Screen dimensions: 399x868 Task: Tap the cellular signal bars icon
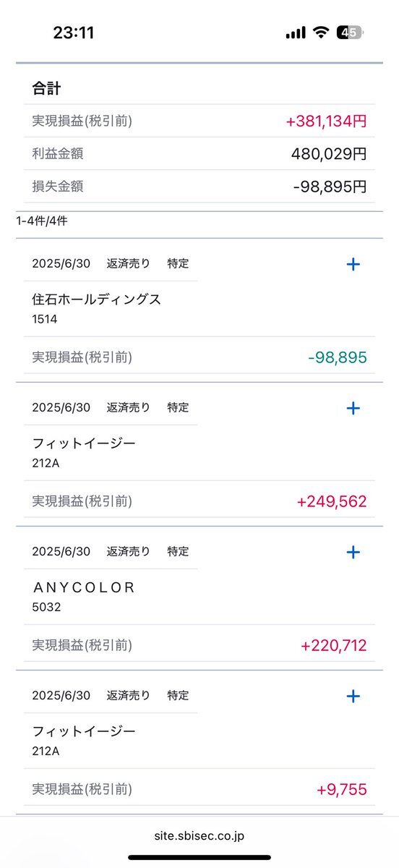click(x=296, y=33)
